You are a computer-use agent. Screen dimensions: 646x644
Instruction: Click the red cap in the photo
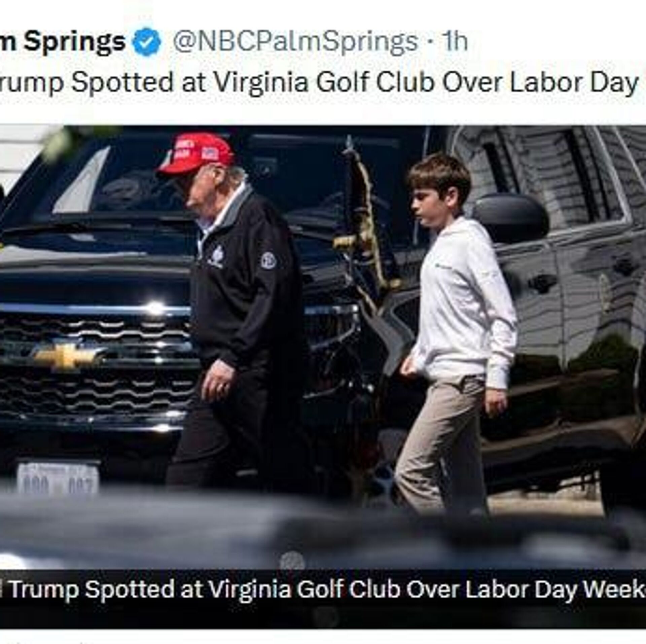[x=194, y=153]
